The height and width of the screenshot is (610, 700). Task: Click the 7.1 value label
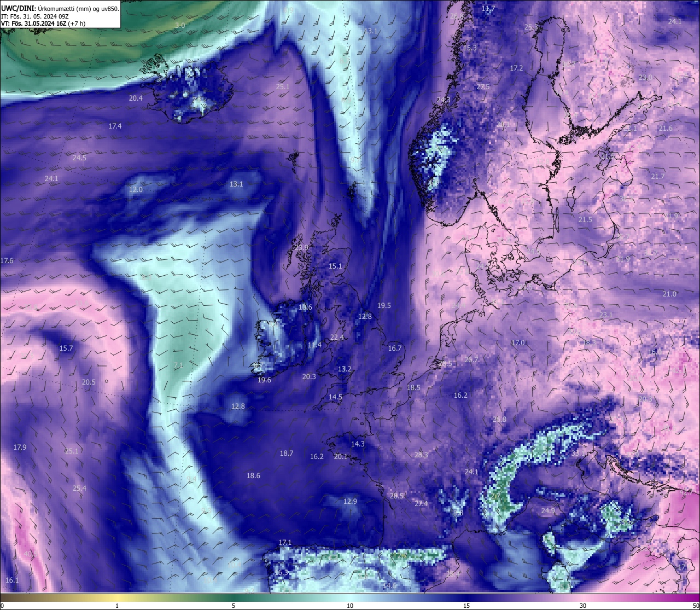tap(178, 365)
